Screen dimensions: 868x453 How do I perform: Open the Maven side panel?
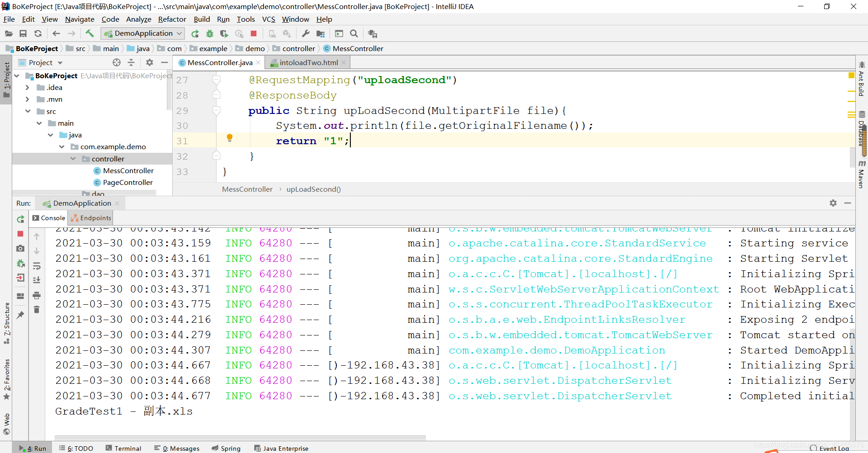tap(861, 174)
